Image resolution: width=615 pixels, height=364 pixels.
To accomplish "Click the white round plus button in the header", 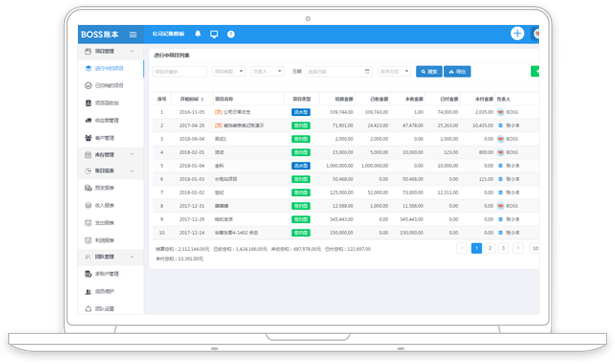I will [517, 33].
